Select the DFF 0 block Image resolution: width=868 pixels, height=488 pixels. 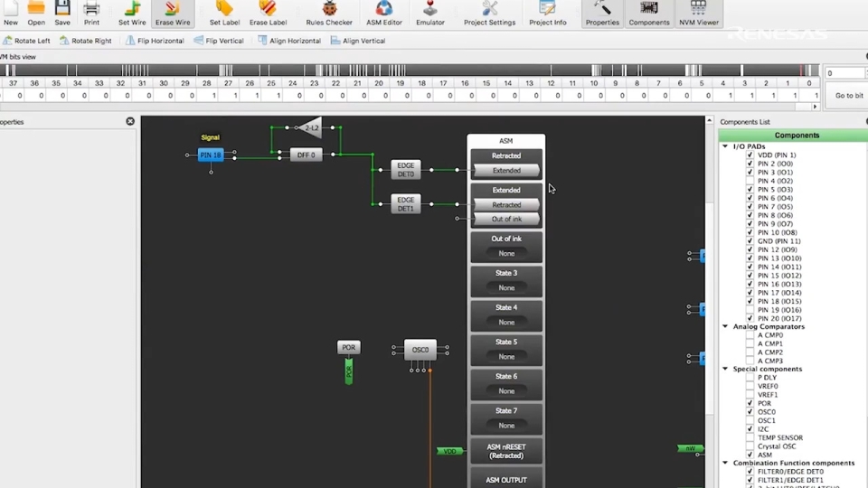tap(306, 155)
